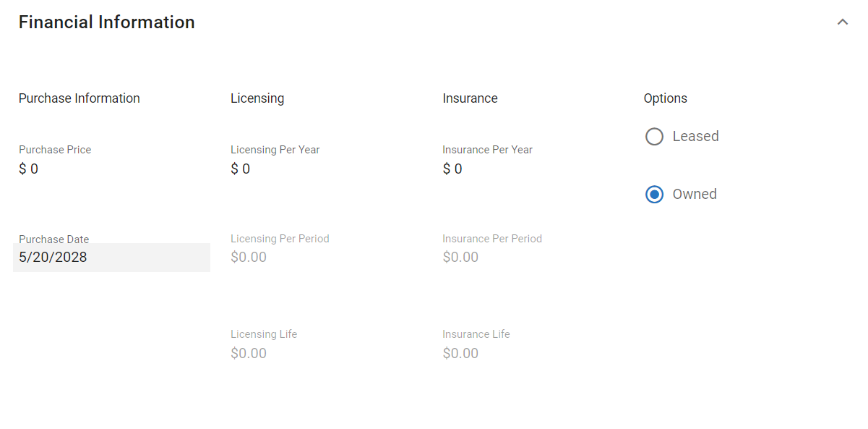This screenshot has height=429, width=868.
Task: Click the Purchase Price label
Action: pos(55,150)
